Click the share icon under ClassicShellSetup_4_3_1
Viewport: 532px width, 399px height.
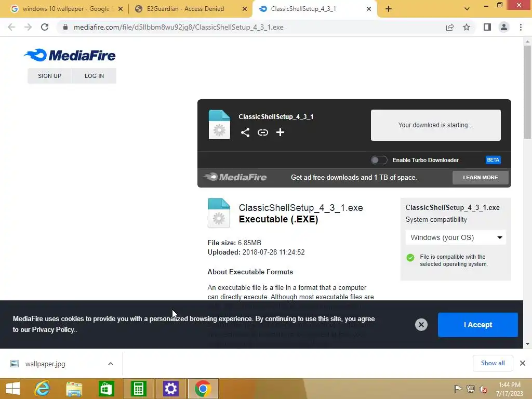[x=245, y=132]
